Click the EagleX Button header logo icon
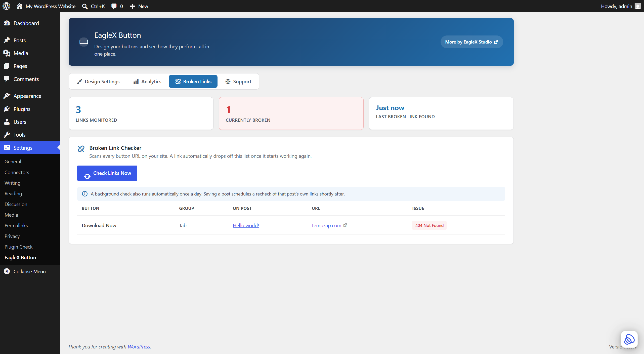Image resolution: width=644 pixels, height=354 pixels. point(84,42)
